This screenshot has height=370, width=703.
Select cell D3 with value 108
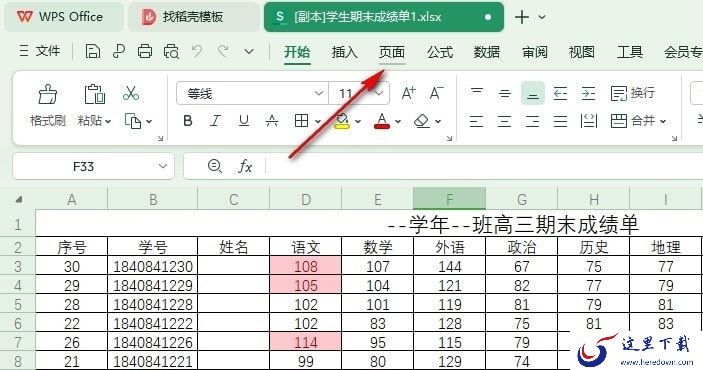(305, 266)
